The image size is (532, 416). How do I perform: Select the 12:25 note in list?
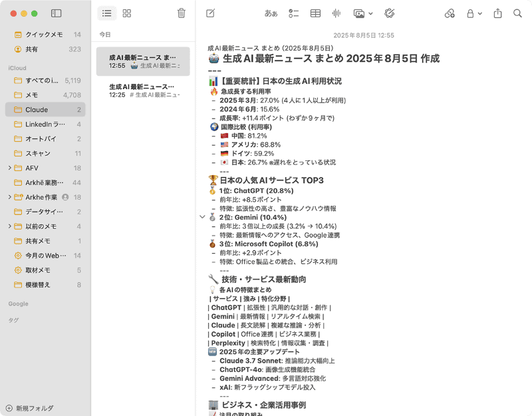[x=143, y=91]
